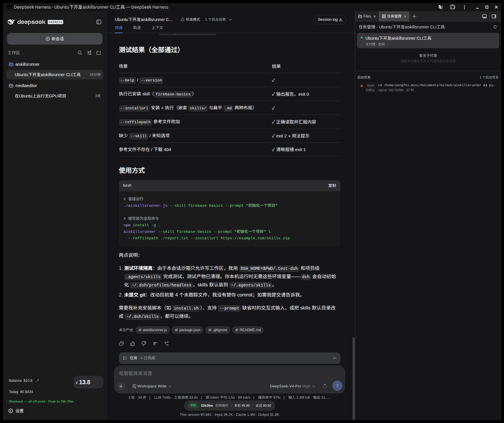The image size is (504, 423).
Task: Search the workspace with magnifier icon
Action: coord(80,53)
